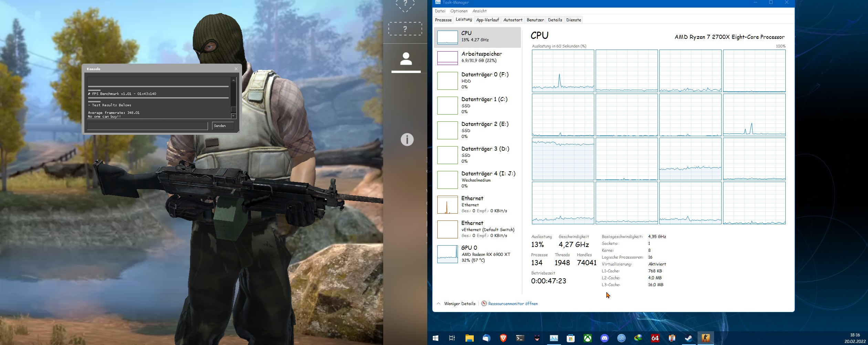Open Thunderbird from the taskbar
The image size is (868, 345).
486,338
